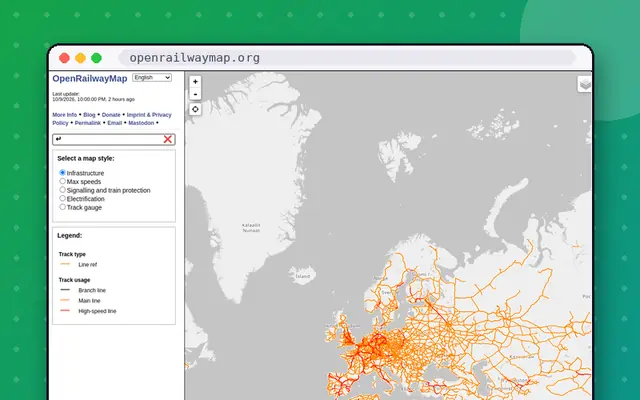Select the Electrification map style
This screenshot has width=640, height=400.
[62, 198]
